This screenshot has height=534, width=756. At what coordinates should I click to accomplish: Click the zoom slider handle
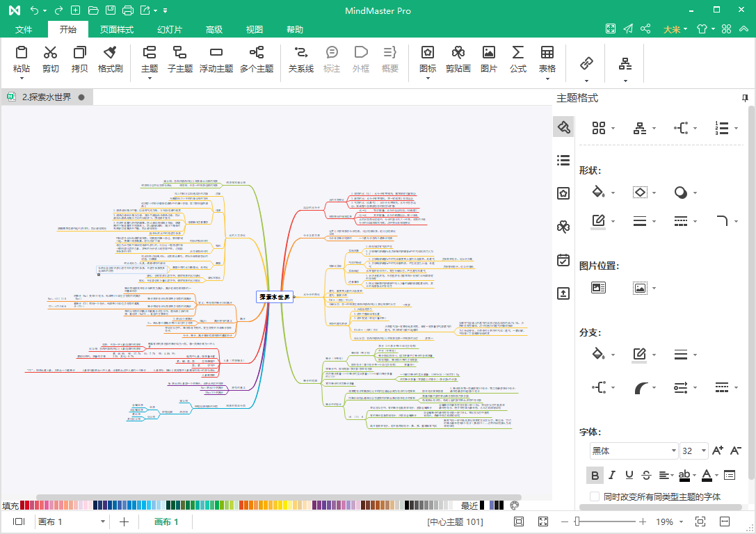point(577,521)
